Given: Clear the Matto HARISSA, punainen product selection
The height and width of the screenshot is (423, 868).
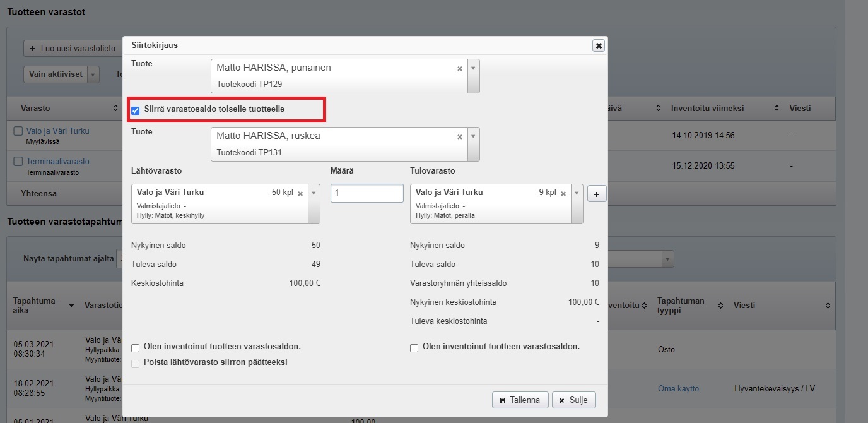Looking at the screenshot, I should [460, 68].
